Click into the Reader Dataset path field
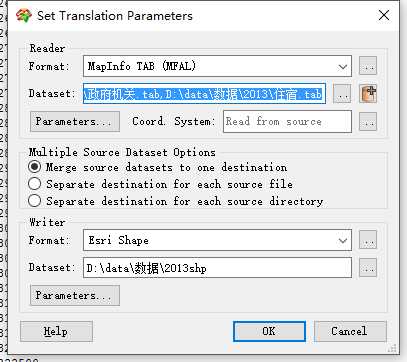Image resolution: width=407 pixels, height=362 pixels. tap(204, 94)
